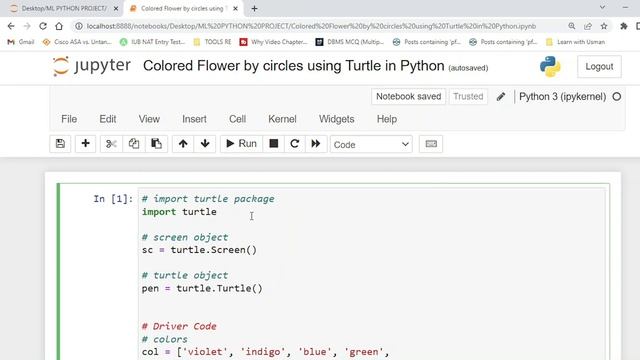The width and height of the screenshot is (640, 360).
Task: Go back in browser history
Action: point(11,26)
